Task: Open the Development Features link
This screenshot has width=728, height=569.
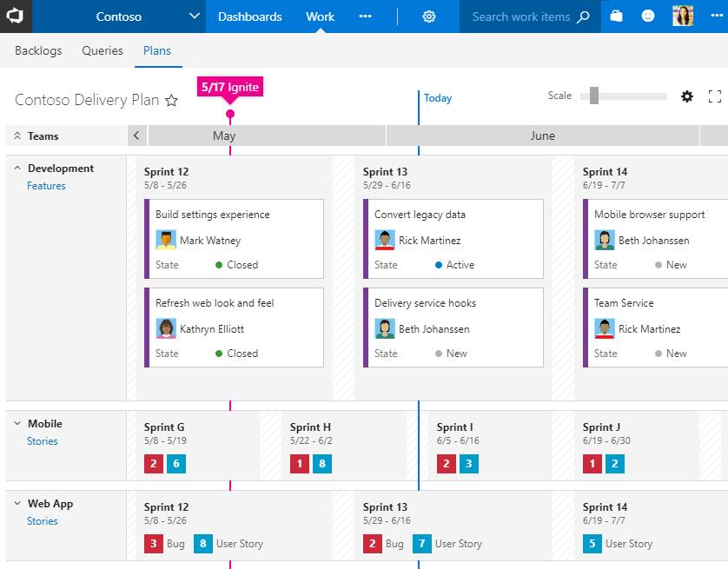Action: pyautogui.click(x=46, y=186)
